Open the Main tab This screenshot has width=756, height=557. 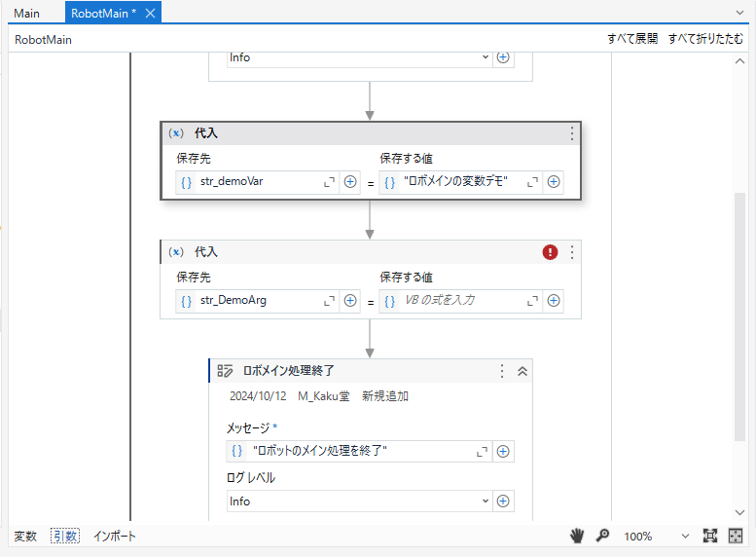[x=26, y=13]
